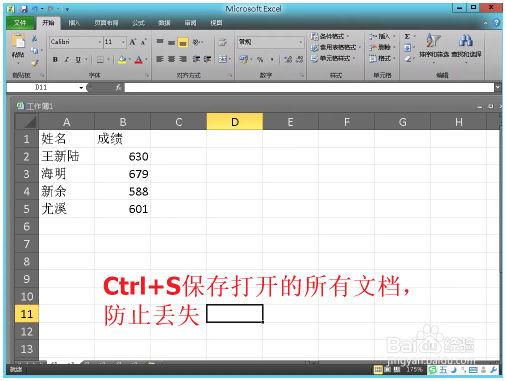Select cell B3 containing 679

[122, 174]
